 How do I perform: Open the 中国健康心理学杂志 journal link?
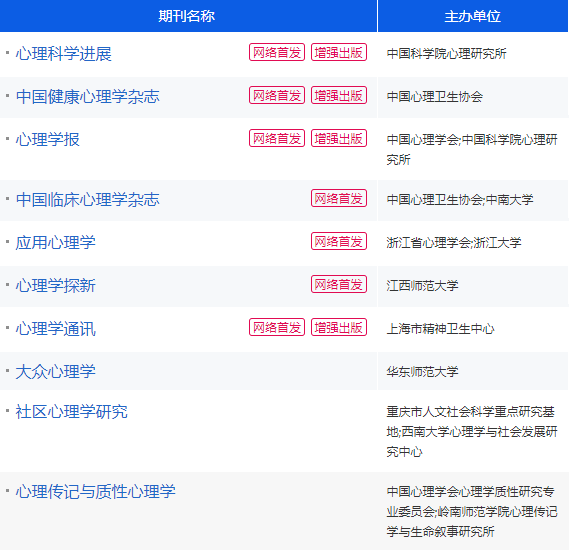(87, 97)
